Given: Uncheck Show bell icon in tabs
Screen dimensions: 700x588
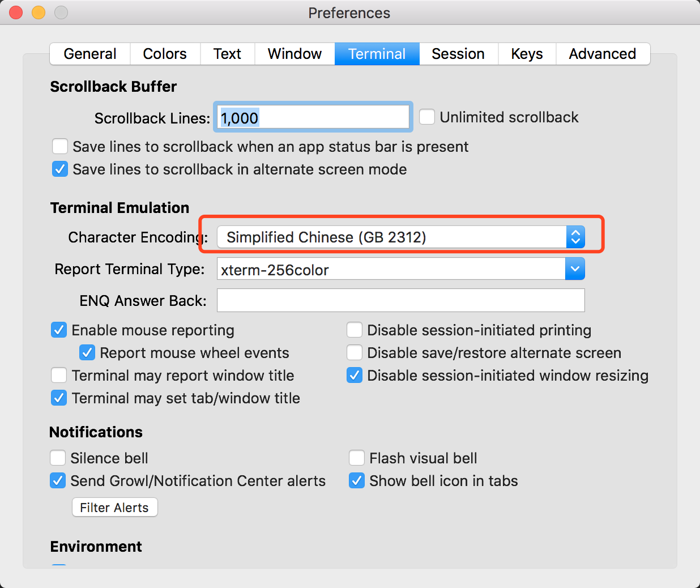Looking at the screenshot, I should click(356, 480).
